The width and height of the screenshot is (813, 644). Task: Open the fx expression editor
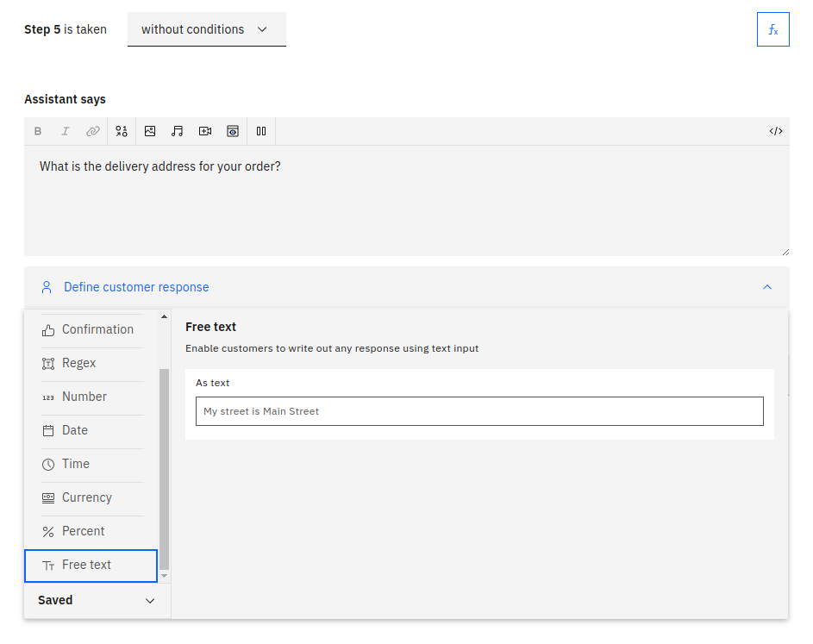(x=772, y=29)
